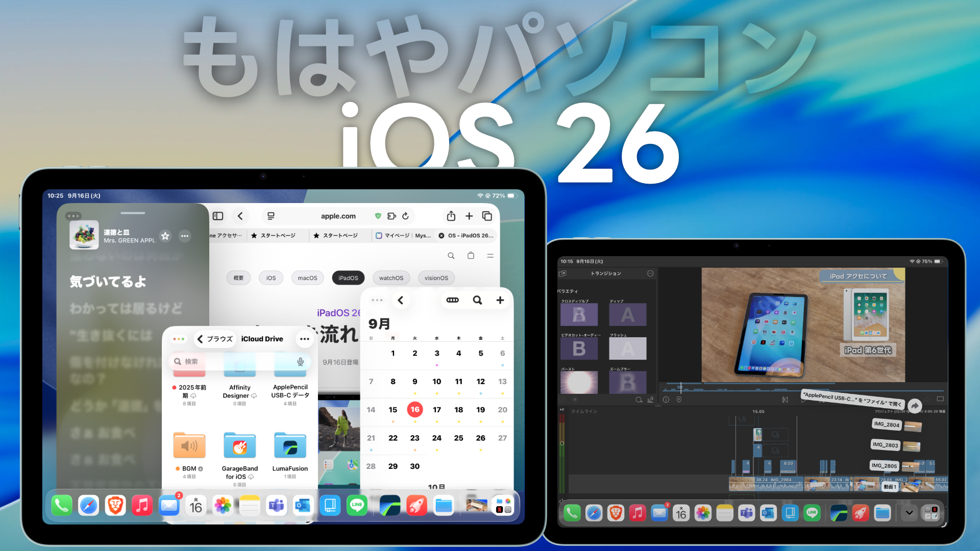The image size is (980, 551).
Task: Add marker in LumaFusion preview toolbar
Action: click(679, 400)
